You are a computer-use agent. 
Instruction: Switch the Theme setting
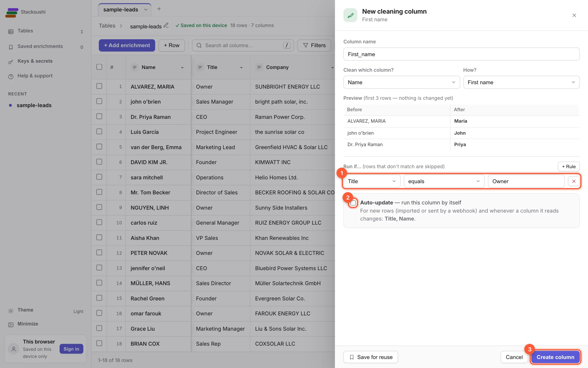[x=45, y=310]
